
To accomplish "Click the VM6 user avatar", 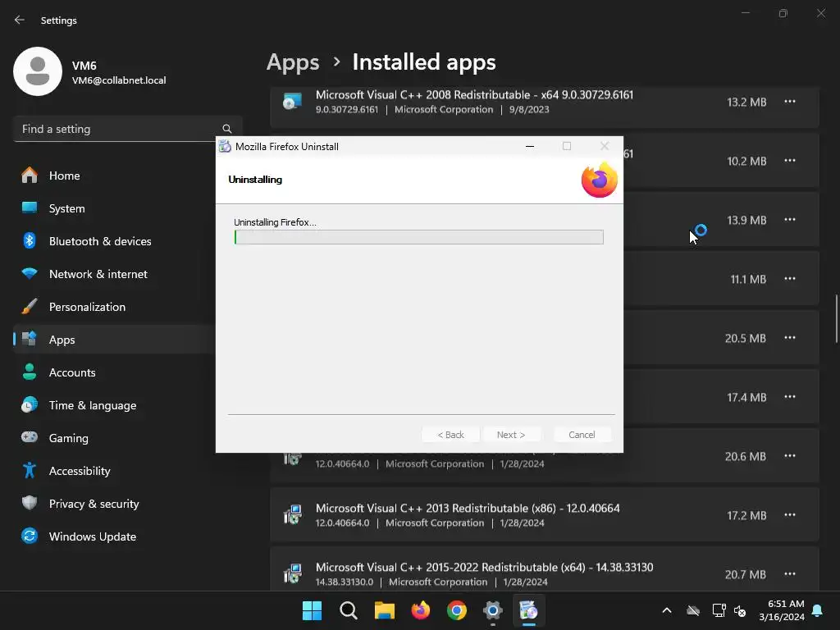I will pyautogui.click(x=38, y=71).
